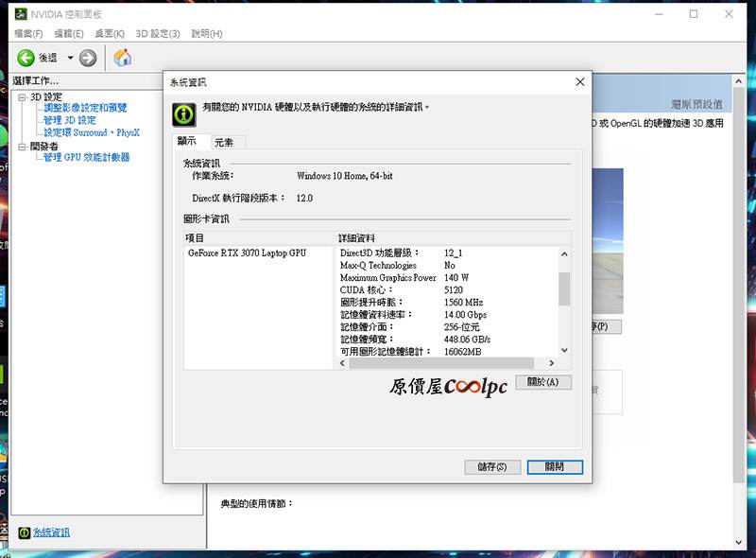Click the system info icon at bottom left
Image resolution: width=756 pixels, height=558 pixels.
click(x=25, y=532)
